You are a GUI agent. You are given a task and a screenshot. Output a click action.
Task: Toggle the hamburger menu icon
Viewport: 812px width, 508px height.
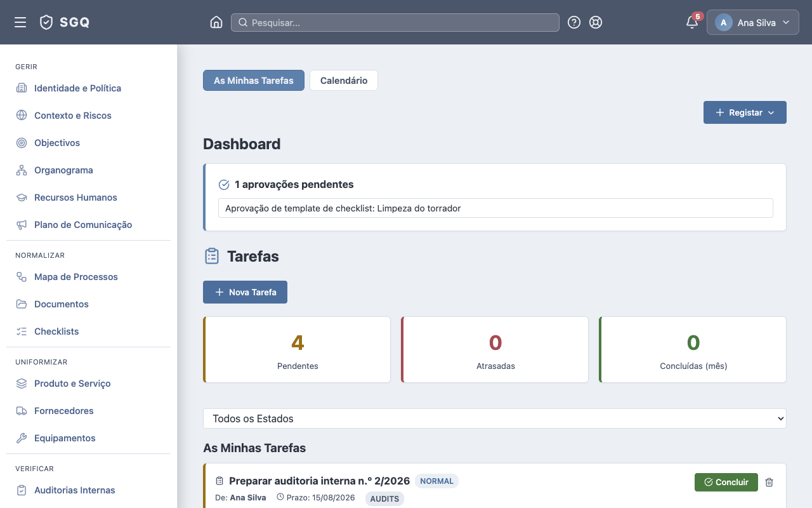tap(20, 22)
